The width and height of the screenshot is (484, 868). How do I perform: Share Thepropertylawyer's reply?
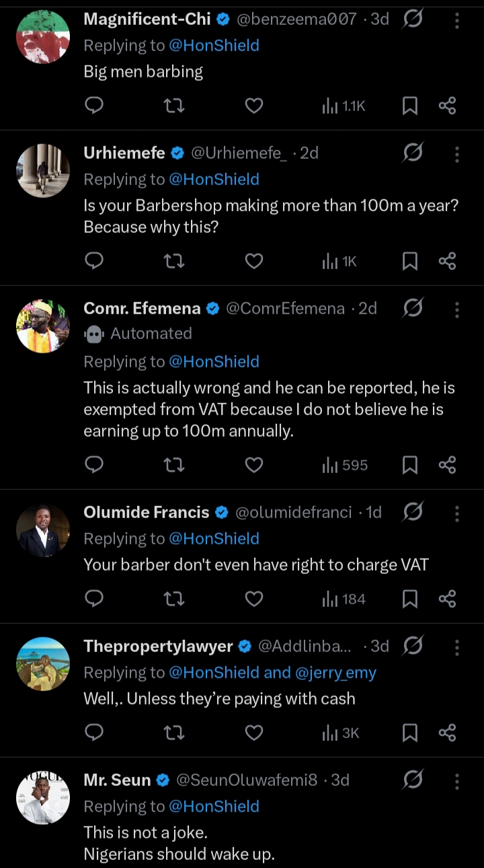(x=447, y=733)
